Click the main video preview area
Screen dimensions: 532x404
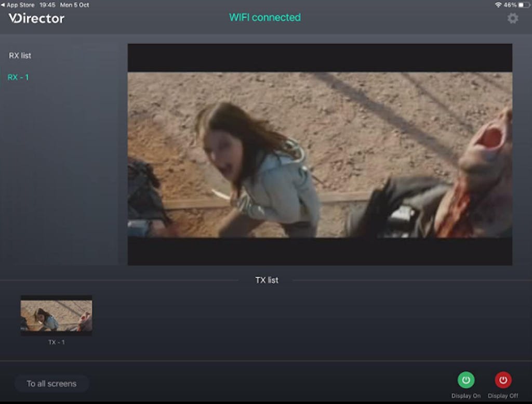click(x=320, y=154)
